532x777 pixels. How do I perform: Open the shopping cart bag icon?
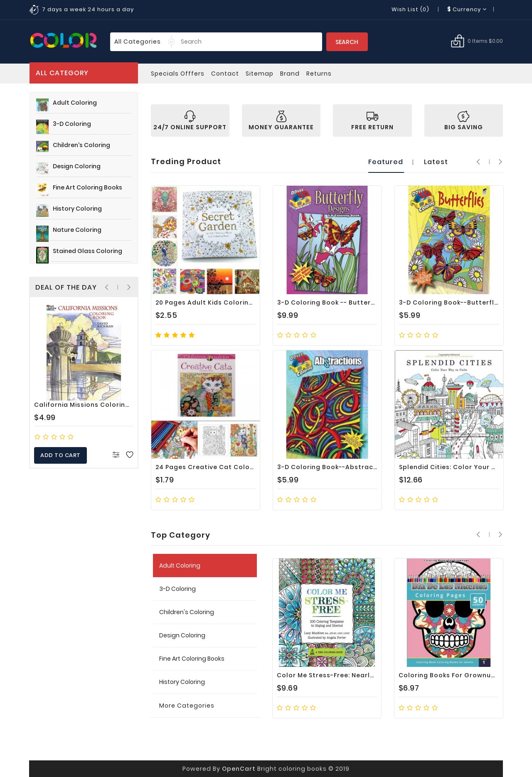point(458,41)
